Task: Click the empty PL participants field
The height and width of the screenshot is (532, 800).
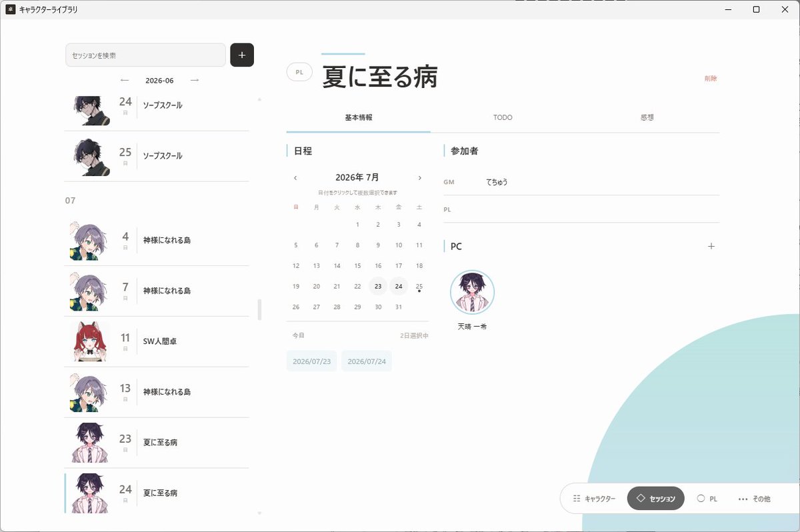Action: (581, 209)
